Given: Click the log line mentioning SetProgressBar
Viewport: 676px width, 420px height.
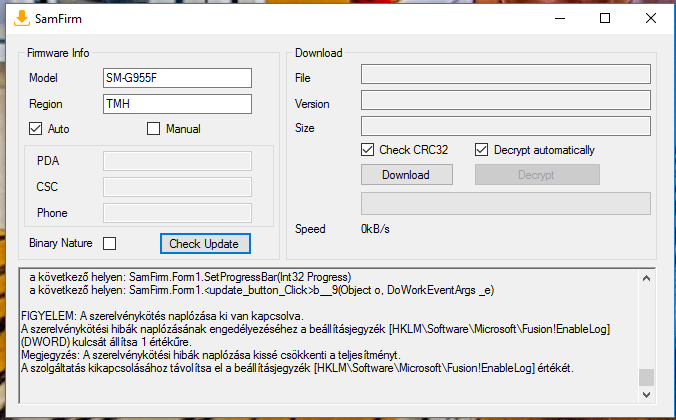Looking at the screenshot, I should tap(190, 277).
